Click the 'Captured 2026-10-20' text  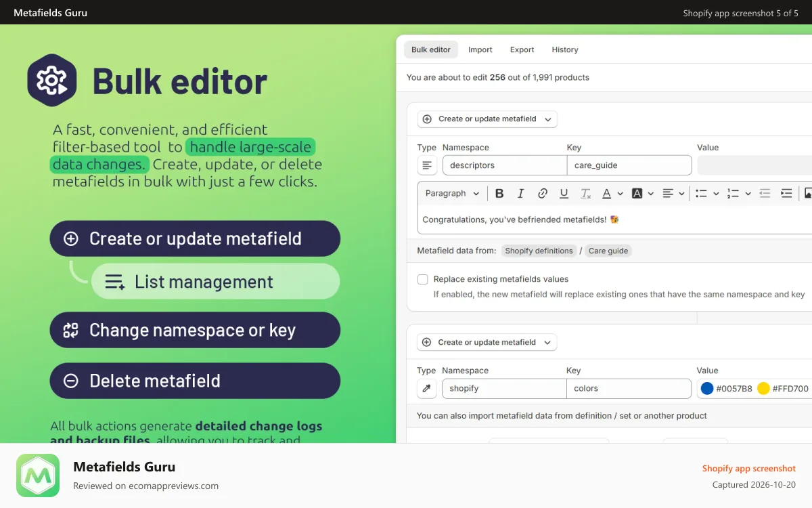[754, 485]
